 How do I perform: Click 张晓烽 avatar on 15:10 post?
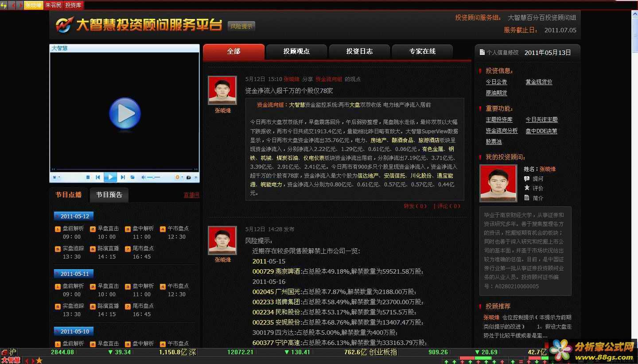tap(222, 90)
